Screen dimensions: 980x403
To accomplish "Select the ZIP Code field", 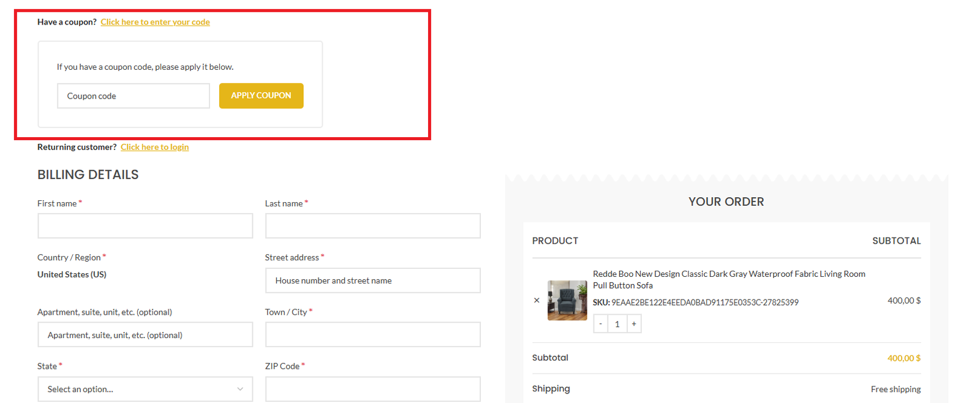I will coord(372,389).
